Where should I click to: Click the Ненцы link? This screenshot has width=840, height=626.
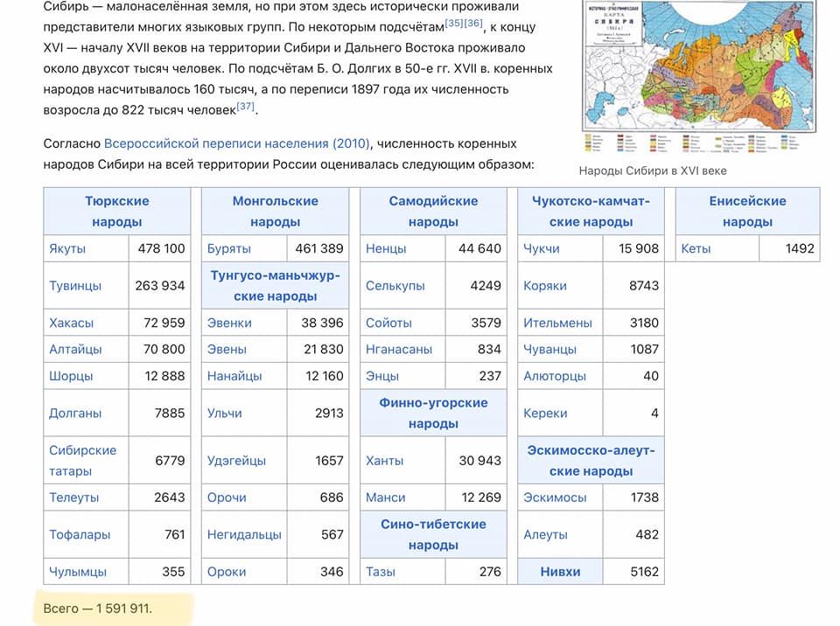[x=386, y=248]
